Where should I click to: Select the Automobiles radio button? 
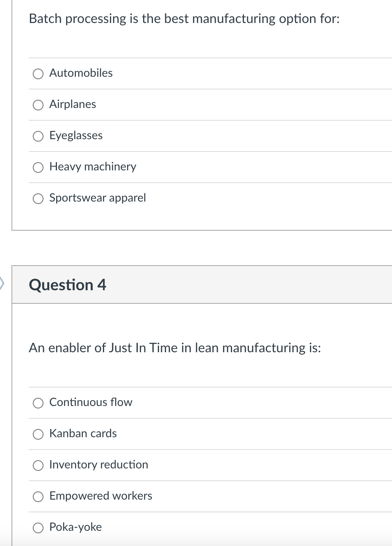[38, 74]
